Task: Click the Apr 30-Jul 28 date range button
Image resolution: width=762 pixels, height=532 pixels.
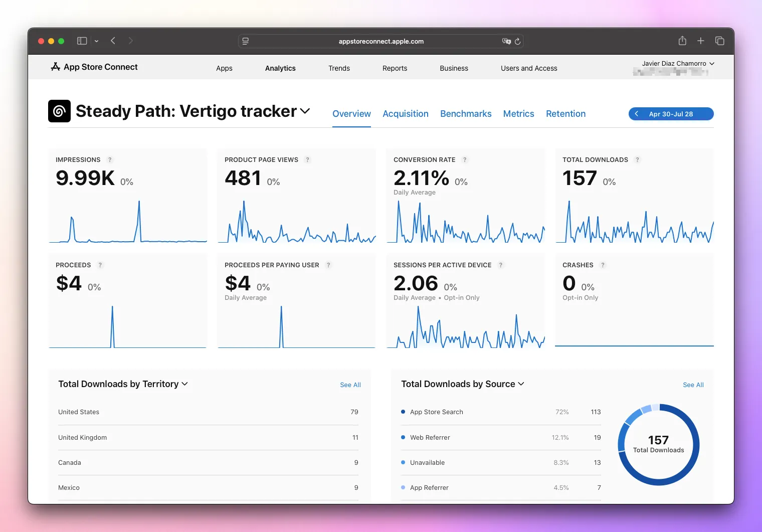Action: [x=671, y=114]
